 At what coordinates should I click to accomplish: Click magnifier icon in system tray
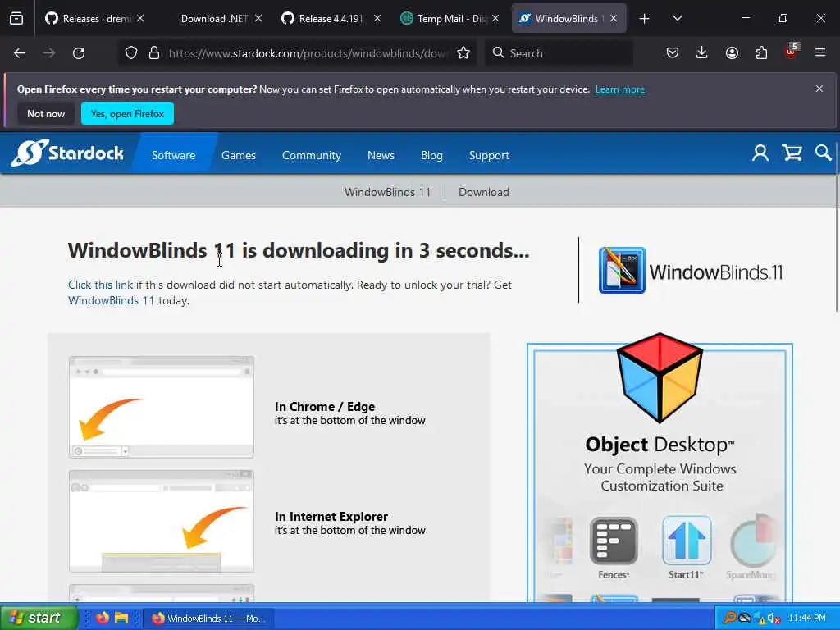coord(729,619)
